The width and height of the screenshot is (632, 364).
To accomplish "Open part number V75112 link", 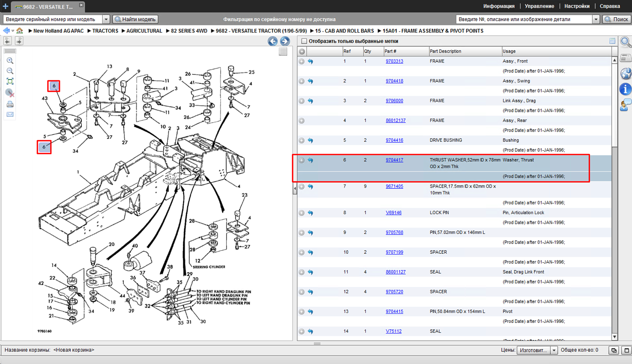I will tap(394, 332).
